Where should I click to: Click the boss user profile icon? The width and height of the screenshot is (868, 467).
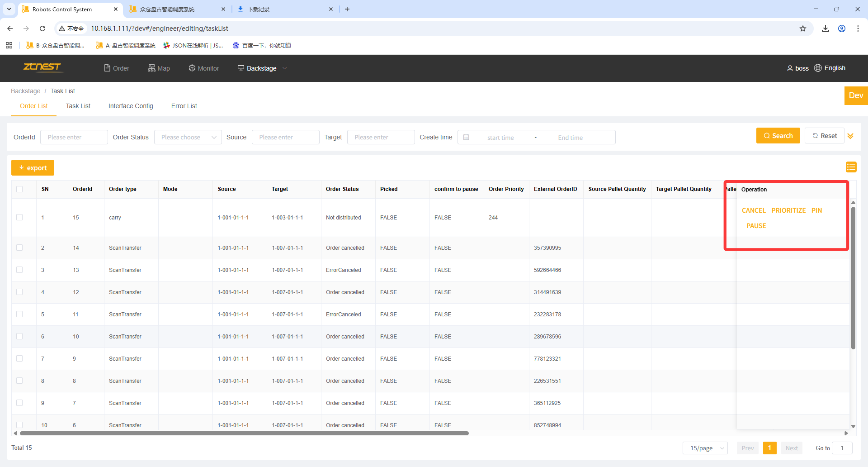coord(790,68)
